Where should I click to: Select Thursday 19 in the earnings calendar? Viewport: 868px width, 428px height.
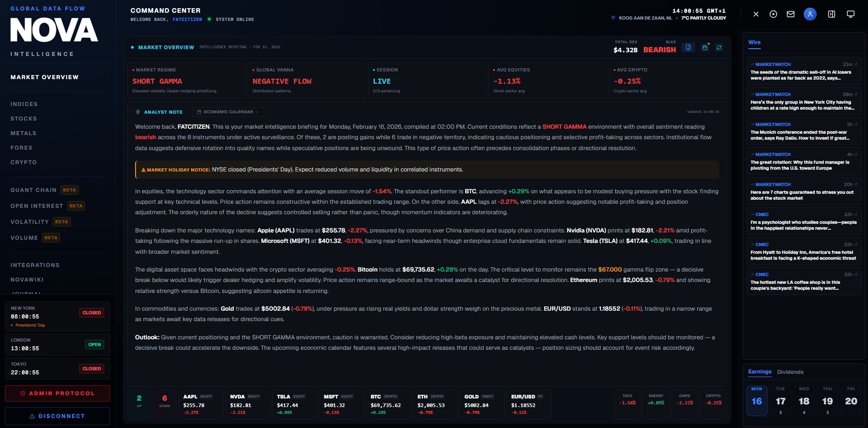coord(827,400)
